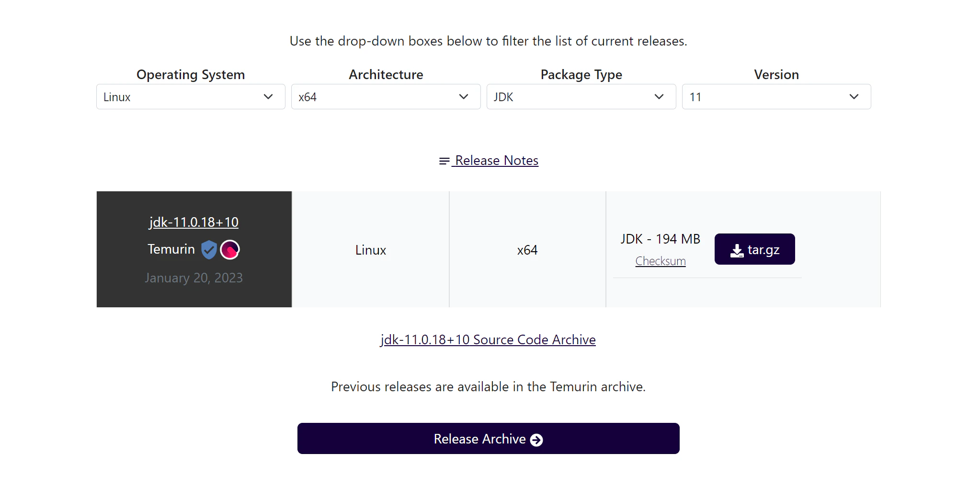Viewport: 980px width, 478px height.
Task: Click the pink Temurin AQAvit circle icon
Action: click(x=230, y=250)
